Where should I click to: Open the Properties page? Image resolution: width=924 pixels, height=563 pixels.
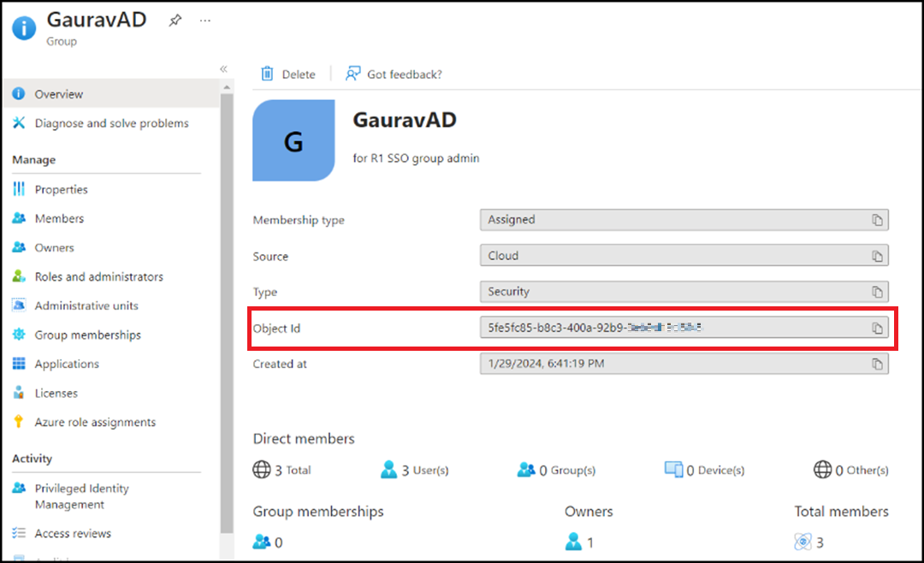point(61,189)
